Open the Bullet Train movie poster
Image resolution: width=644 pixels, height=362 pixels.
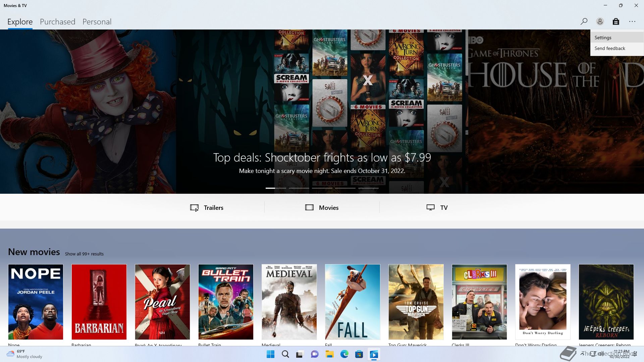tap(226, 302)
